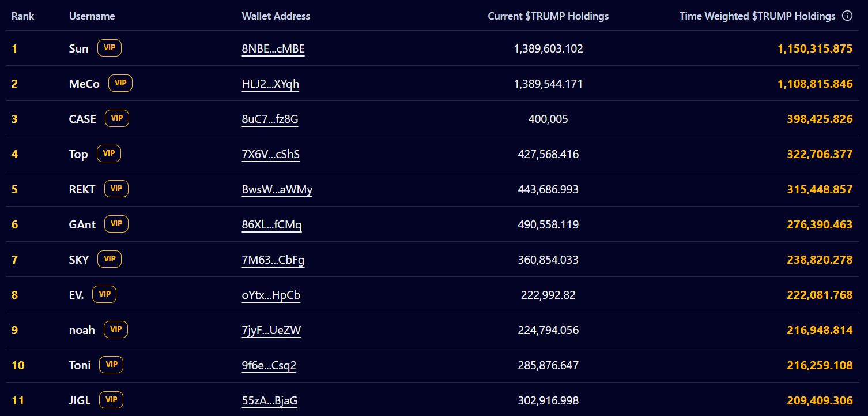Click the VIP badge beside CASE
Viewport: 868px width, 416px height.
pyautogui.click(x=117, y=118)
